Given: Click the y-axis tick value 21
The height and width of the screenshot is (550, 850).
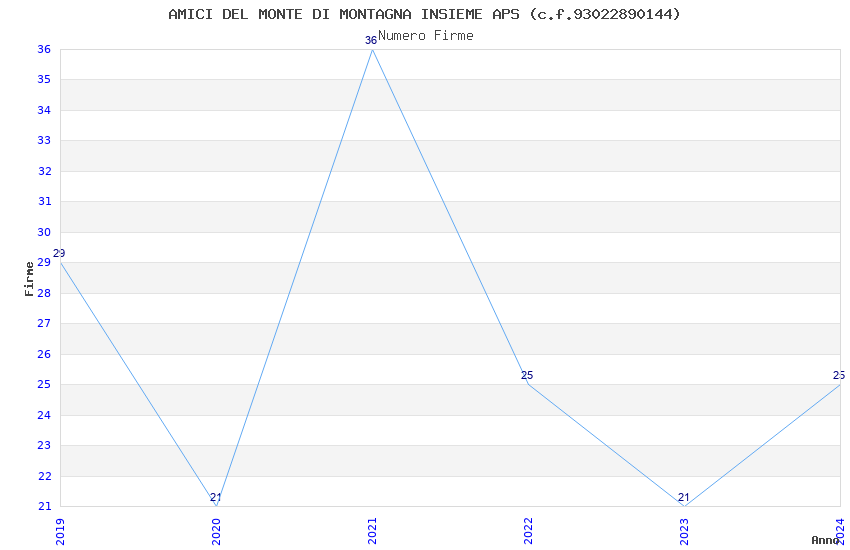Looking at the screenshot, I should (44, 507).
